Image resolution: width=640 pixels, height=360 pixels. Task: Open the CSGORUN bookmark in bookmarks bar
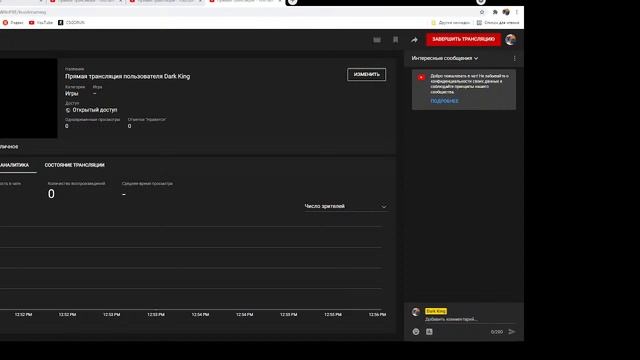71,23
